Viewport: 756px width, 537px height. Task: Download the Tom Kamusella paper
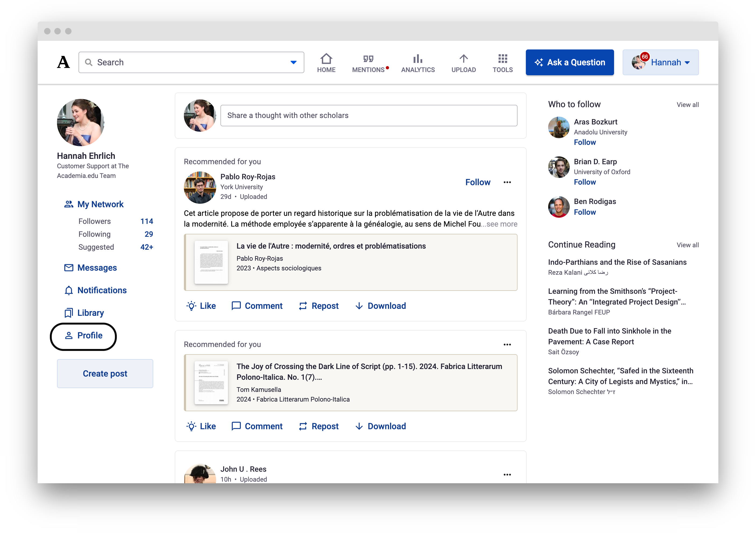click(380, 426)
